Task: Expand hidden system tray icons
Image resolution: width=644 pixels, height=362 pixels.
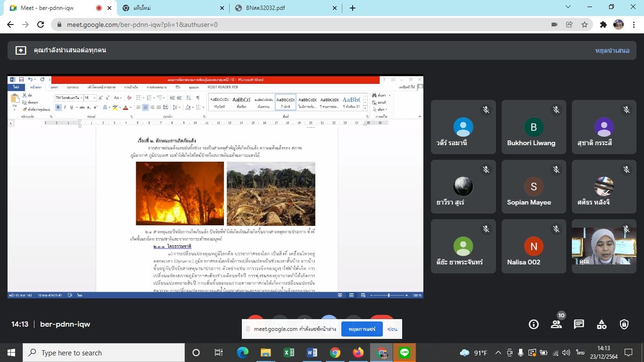Action: point(498,353)
